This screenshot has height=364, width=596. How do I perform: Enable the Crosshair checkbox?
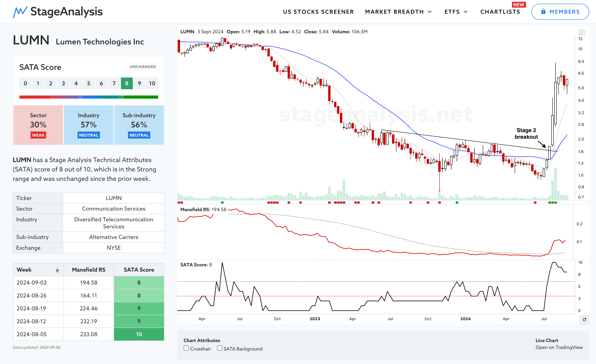pyautogui.click(x=186, y=348)
